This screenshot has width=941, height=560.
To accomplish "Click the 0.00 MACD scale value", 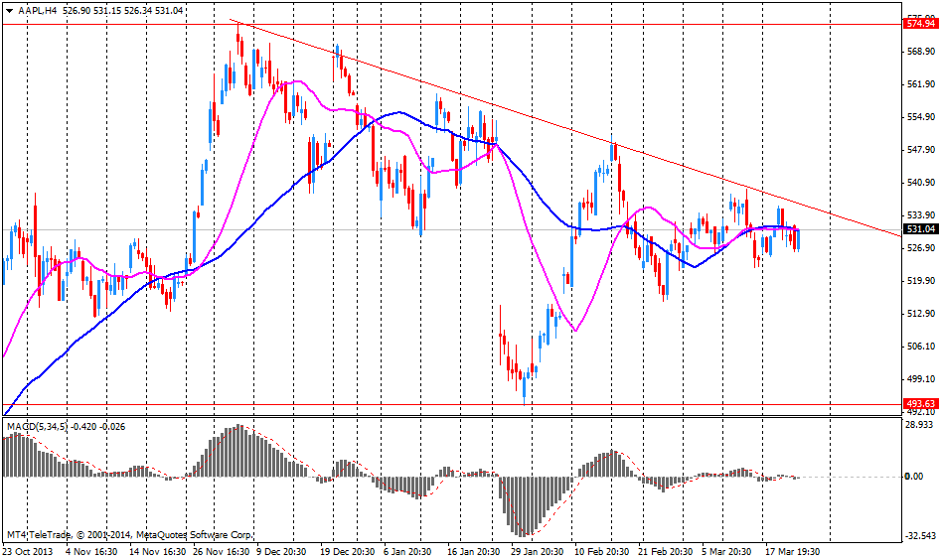I will pyautogui.click(x=914, y=477).
